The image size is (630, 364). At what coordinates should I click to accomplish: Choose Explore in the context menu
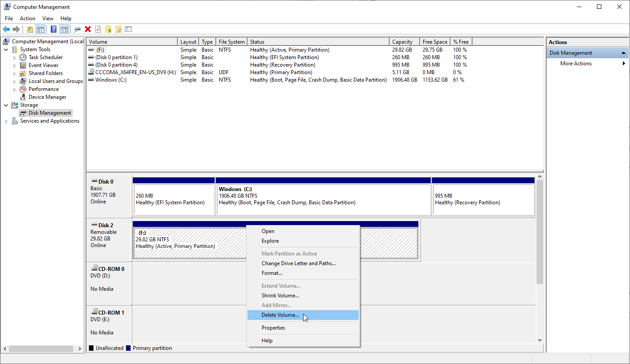click(x=303, y=241)
